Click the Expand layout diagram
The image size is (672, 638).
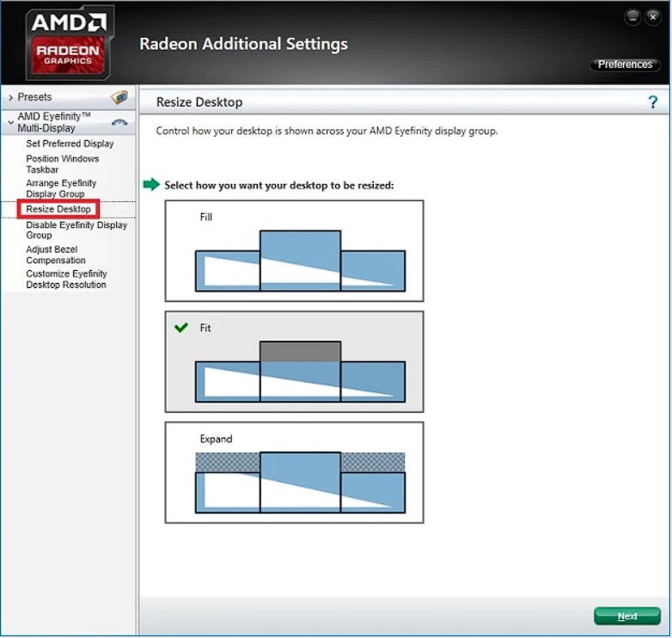click(x=300, y=482)
